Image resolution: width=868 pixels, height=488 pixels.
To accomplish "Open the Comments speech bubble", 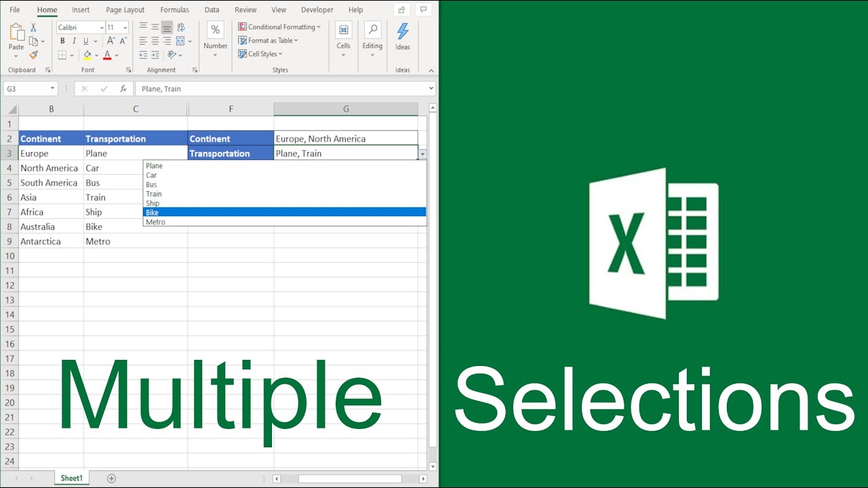I will pos(424,9).
